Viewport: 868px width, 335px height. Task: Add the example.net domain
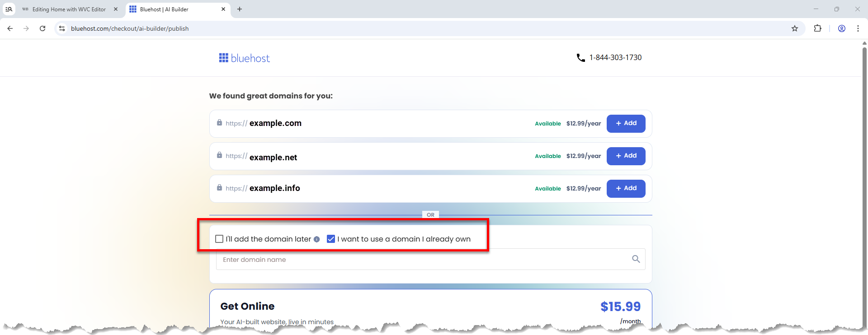(x=626, y=156)
